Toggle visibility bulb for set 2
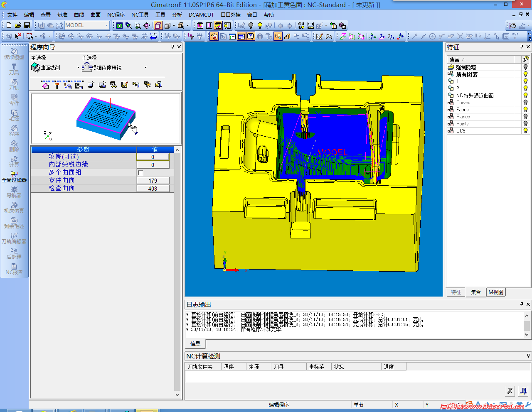 pyautogui.click(x=525, y=88)
